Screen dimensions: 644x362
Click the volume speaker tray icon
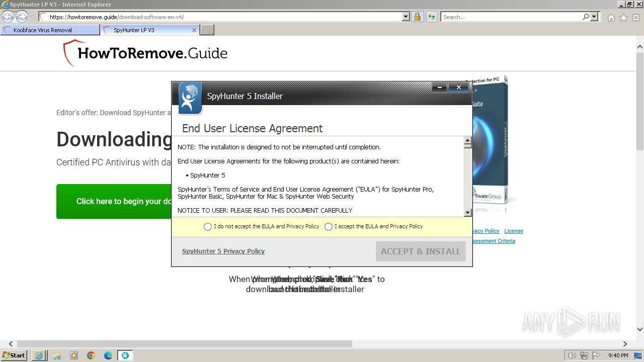pos(572,355)
